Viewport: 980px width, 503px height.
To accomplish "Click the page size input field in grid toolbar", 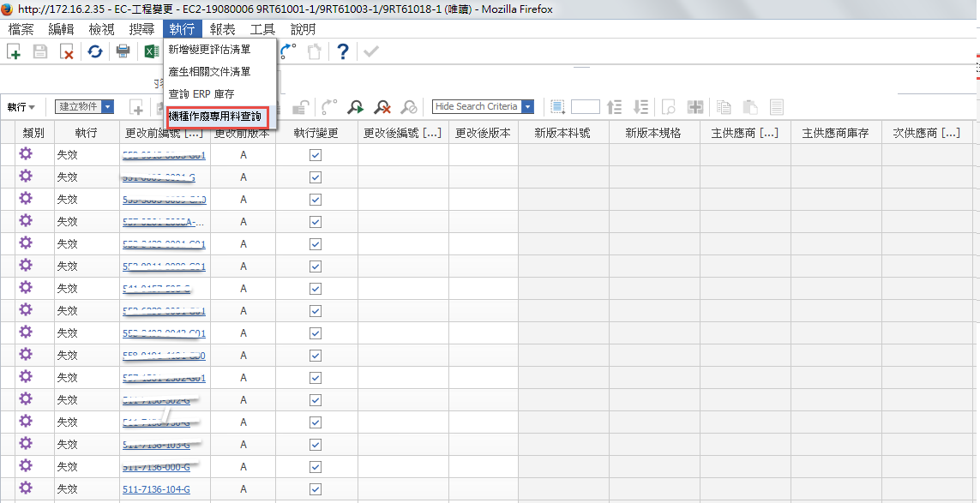I will (x=586, y=107).
